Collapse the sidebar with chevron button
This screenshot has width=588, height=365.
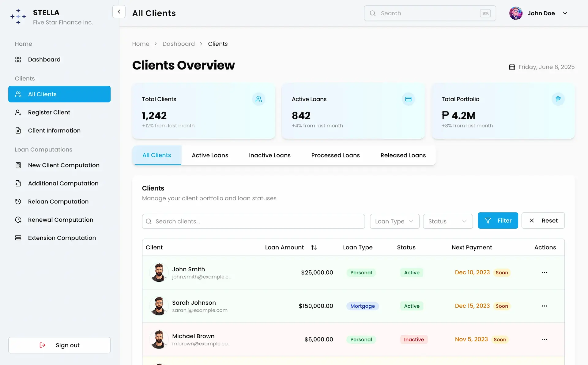coord(119,12)
